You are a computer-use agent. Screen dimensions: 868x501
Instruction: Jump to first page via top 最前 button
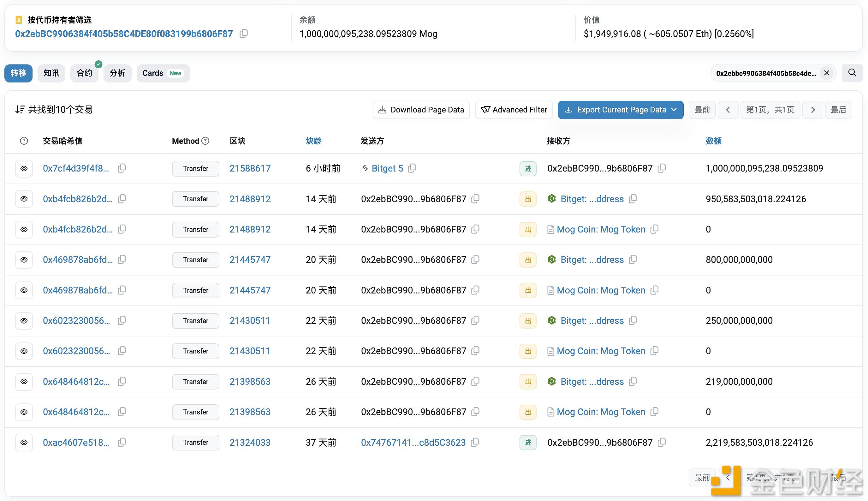pos(702,110)
